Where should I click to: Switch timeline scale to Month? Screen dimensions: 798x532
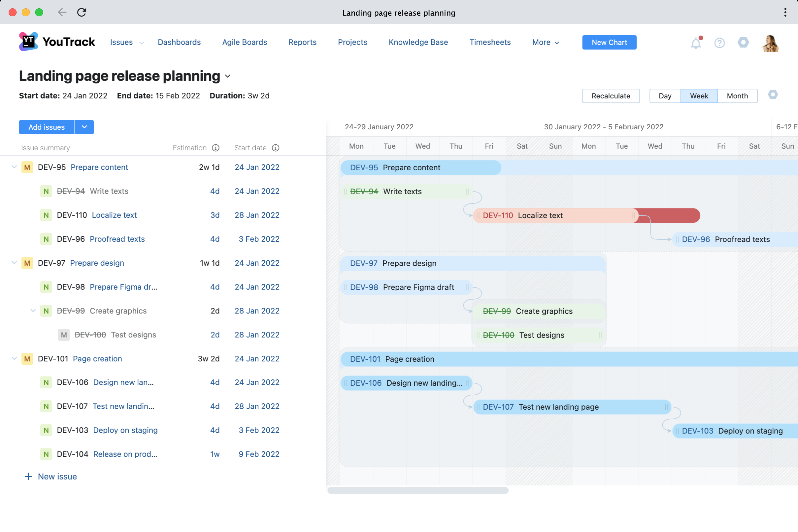[737, 96]
